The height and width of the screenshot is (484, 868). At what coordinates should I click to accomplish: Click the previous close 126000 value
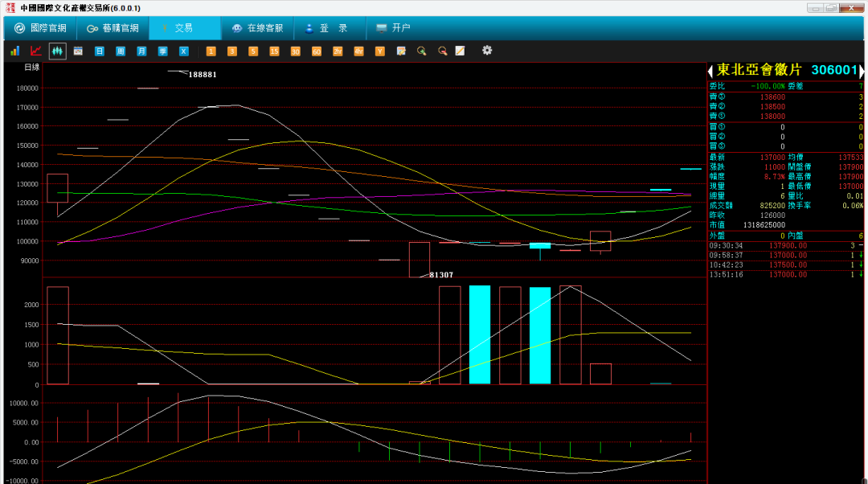(x=772, y=215)
